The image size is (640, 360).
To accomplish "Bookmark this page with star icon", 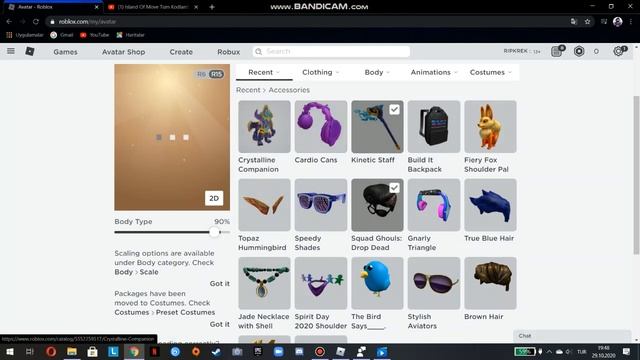I will tap(587, 22).
